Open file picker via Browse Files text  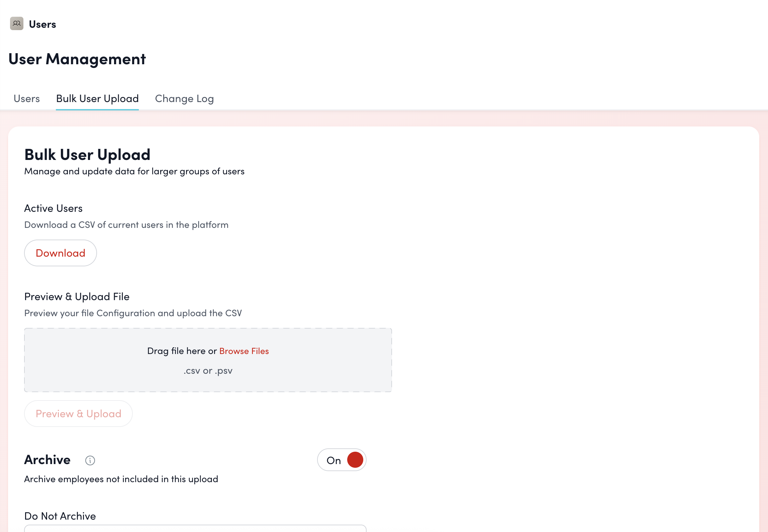244,351
